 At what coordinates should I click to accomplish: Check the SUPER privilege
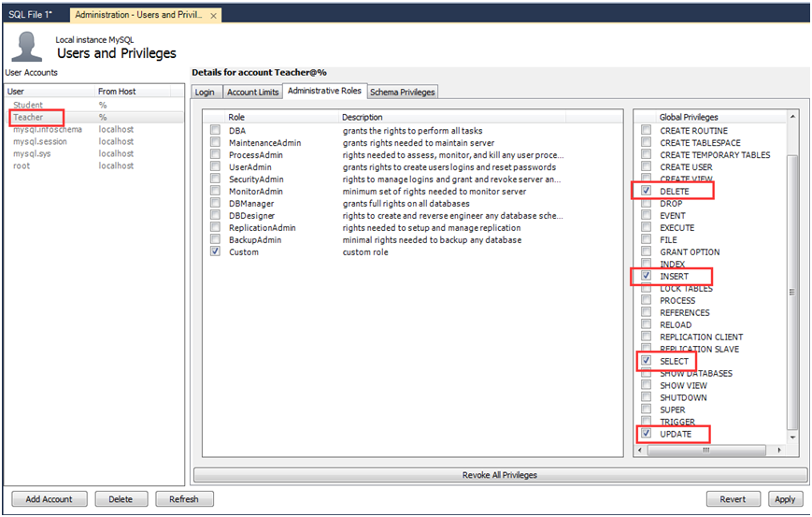647,409
